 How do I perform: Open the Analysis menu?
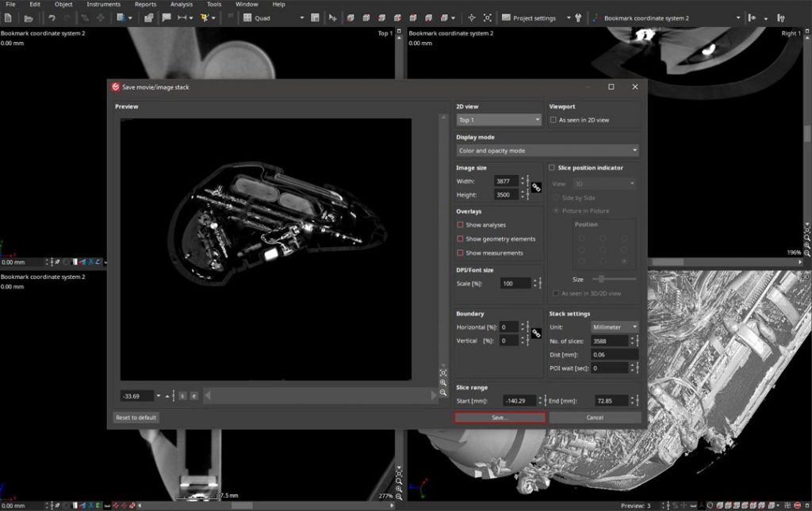click(182, 4)
